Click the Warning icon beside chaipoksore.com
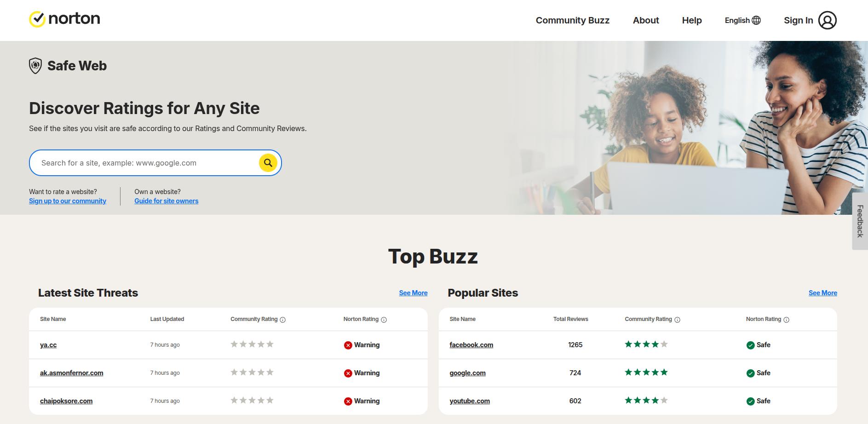The image size is (868, 424). pyautogui.click(x=348, y=401)
